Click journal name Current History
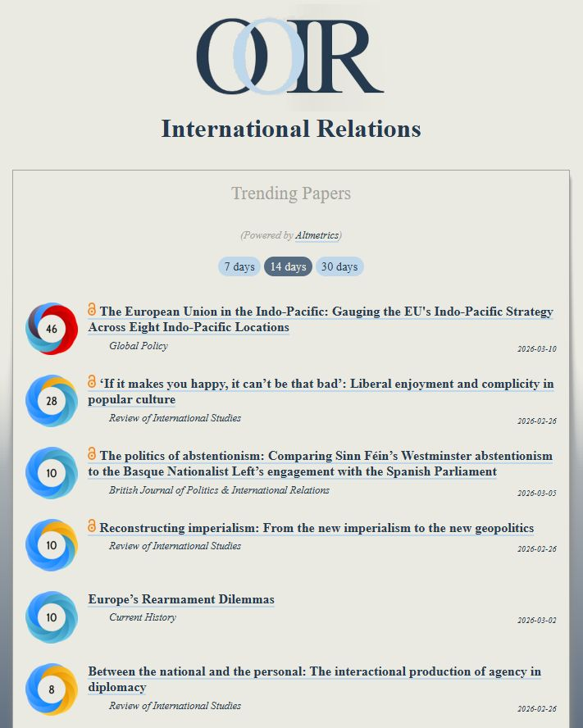The image size is (583, 728). [143, 617]
